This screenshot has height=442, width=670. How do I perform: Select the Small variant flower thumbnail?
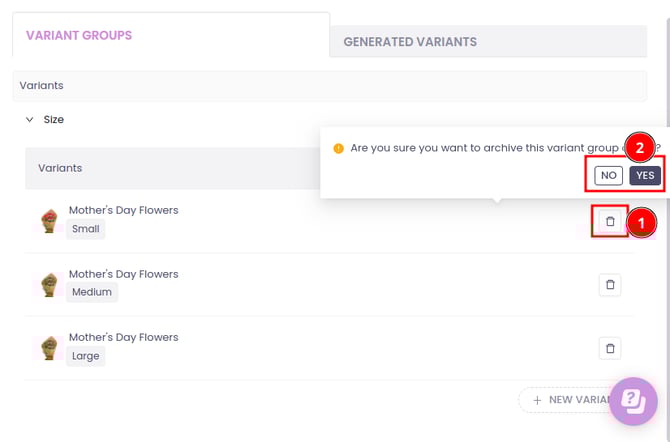[48, 221]
